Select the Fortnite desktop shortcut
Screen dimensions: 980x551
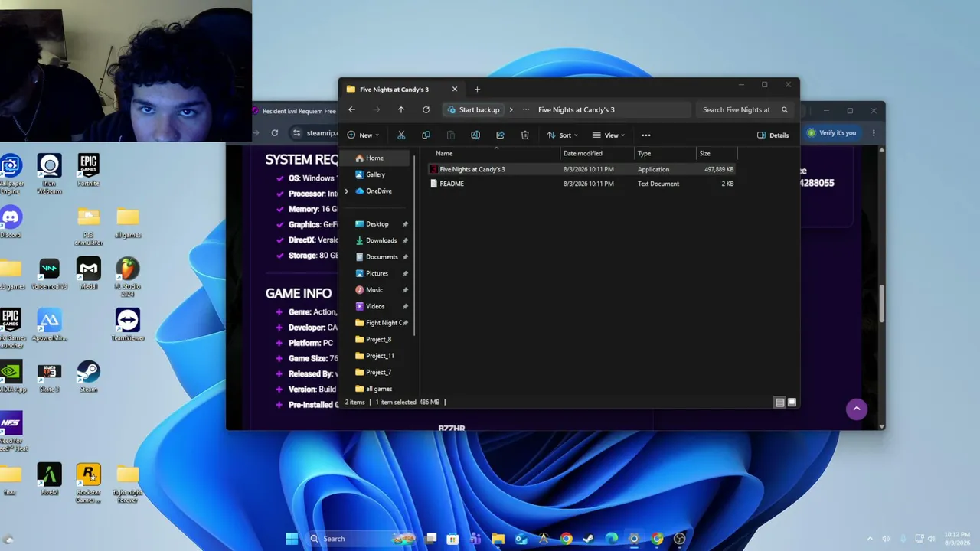point(88,171)
